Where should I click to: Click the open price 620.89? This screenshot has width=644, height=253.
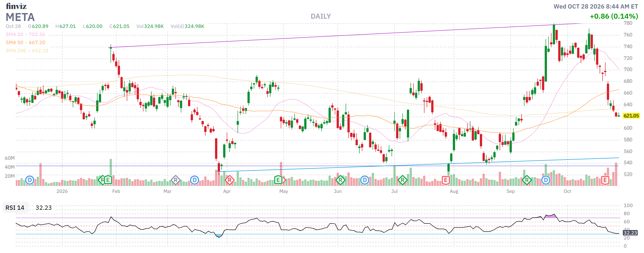(40, 26)
